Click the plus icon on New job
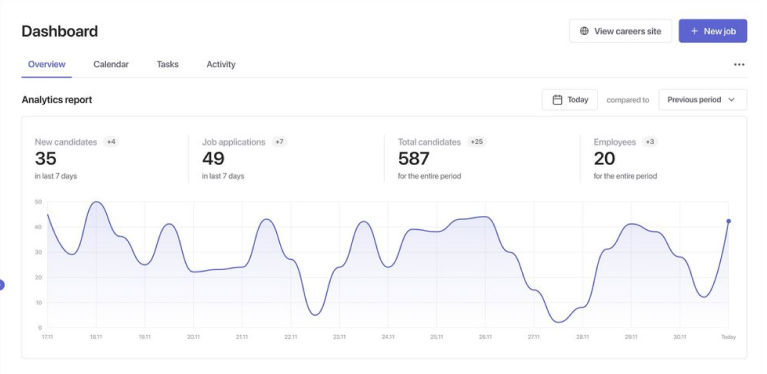Image resolution: width=767 pixels, height=374 pixels. click(x=694, y=31)
